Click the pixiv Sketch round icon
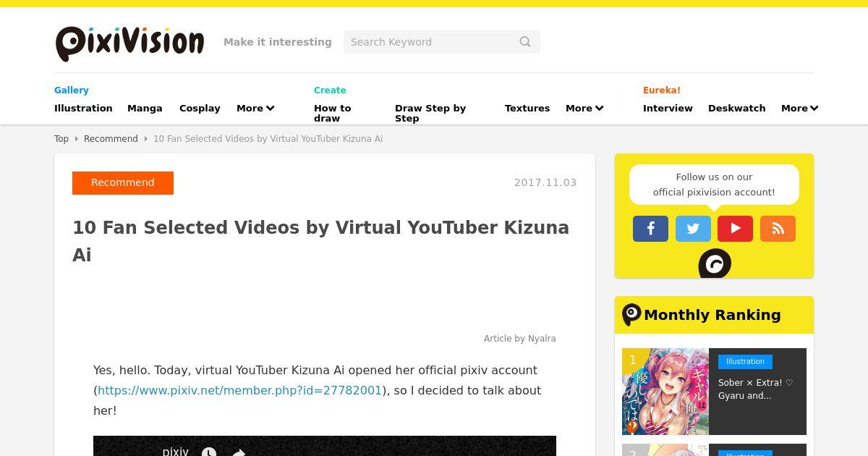 [715, 264]
